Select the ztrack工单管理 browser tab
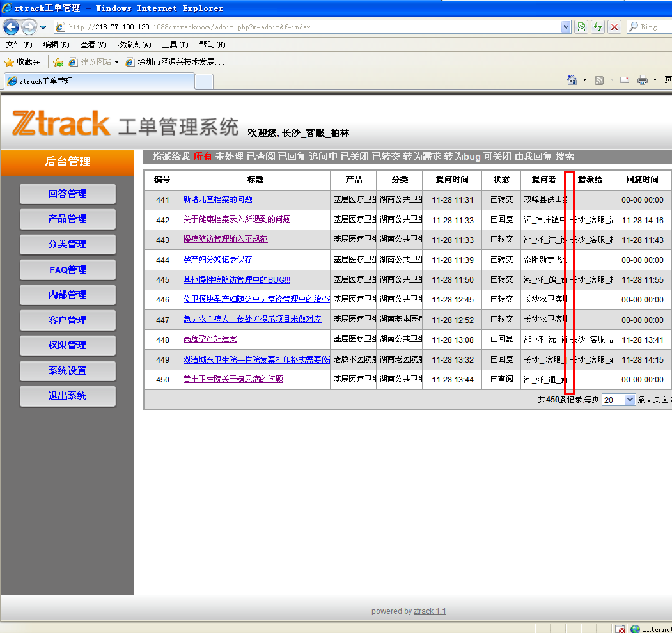The image size is (672, 633). (99, 81)
